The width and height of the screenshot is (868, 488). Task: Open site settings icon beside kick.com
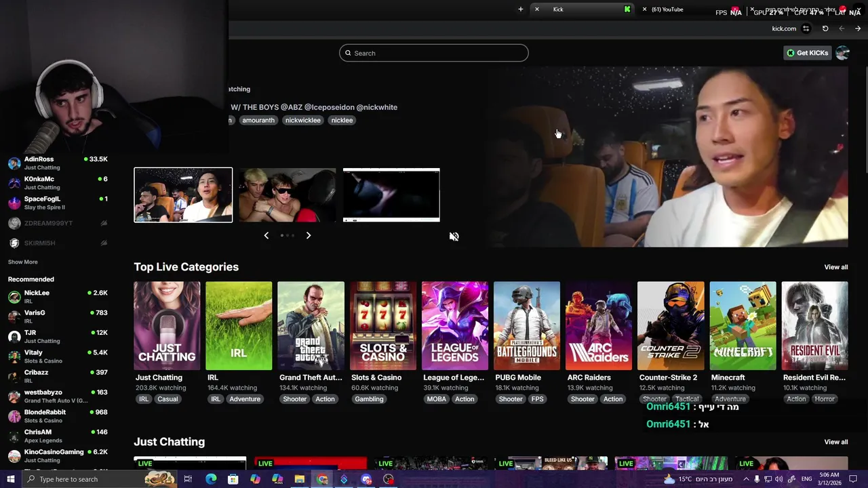(x=806, y=28)
